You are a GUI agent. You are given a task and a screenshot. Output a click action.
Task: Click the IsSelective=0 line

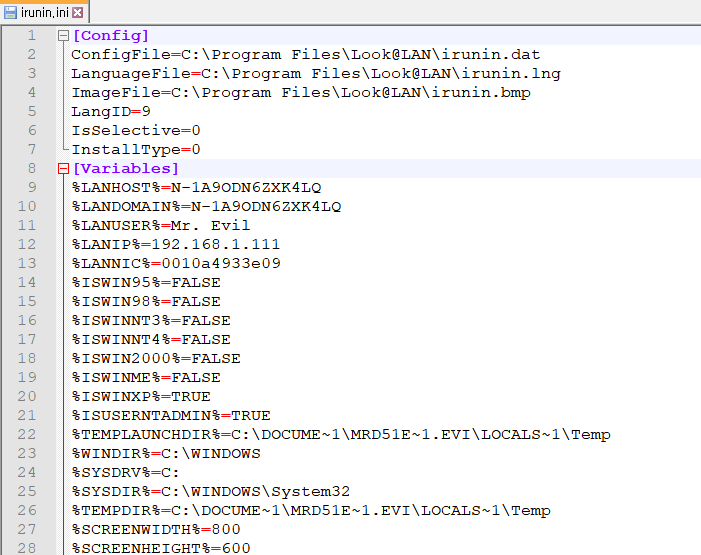pos(136,131)
